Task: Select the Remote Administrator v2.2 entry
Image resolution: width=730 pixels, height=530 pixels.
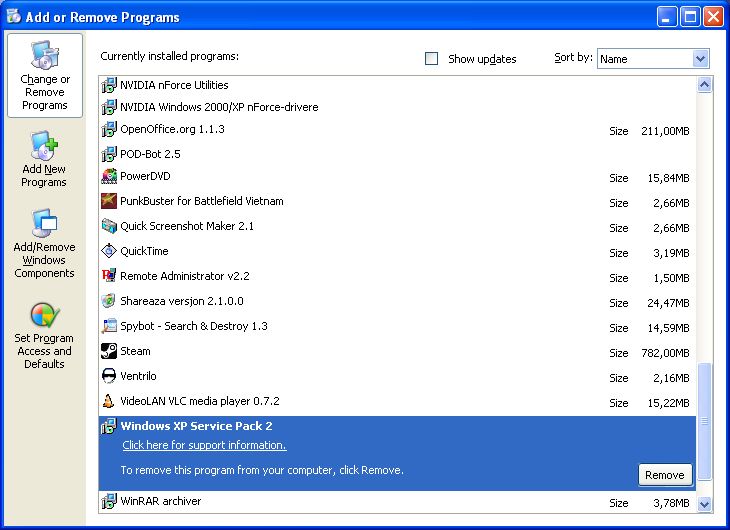Action: coord(397,276)
